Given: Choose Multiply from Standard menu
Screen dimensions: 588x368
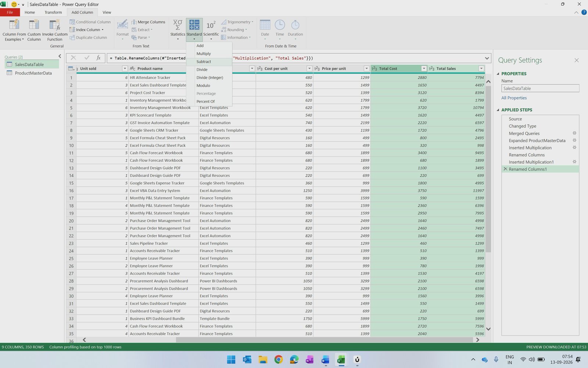Looking at the screenshot, I should 209,54.
